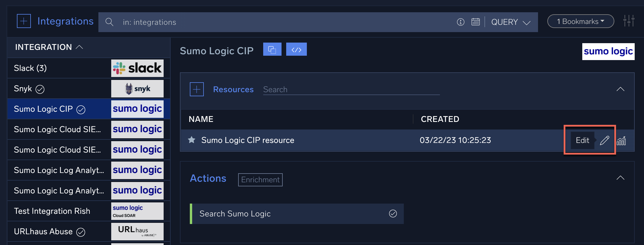
Task: Open the 1 Bookmarks dropdown
Action: [x=581, y=22]
